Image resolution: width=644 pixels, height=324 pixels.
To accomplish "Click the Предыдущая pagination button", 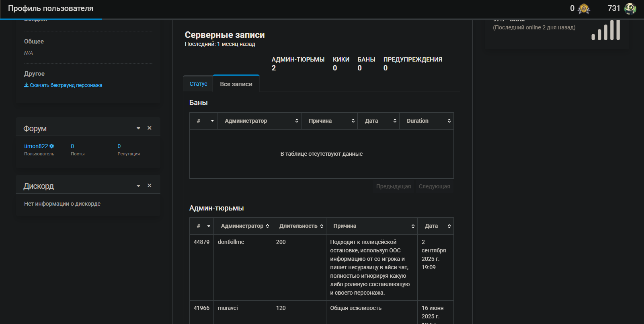I will tap(393, 186).
